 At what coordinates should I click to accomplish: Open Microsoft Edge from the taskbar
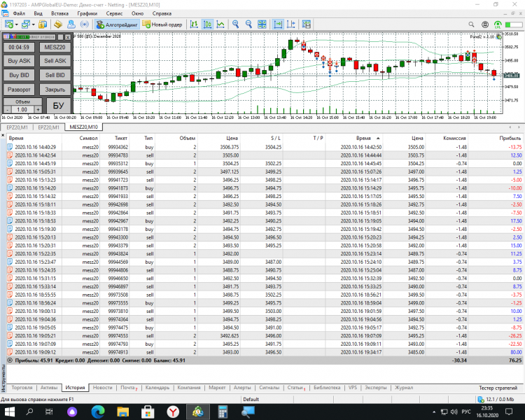(x=98, y=412)
